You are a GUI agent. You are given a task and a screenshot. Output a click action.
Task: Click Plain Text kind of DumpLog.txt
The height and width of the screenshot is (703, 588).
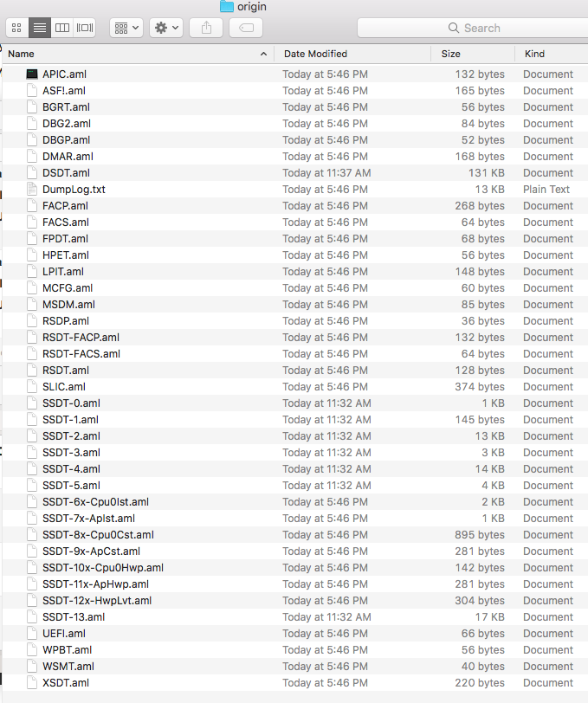pyautogui.click(x=546, y=190)
